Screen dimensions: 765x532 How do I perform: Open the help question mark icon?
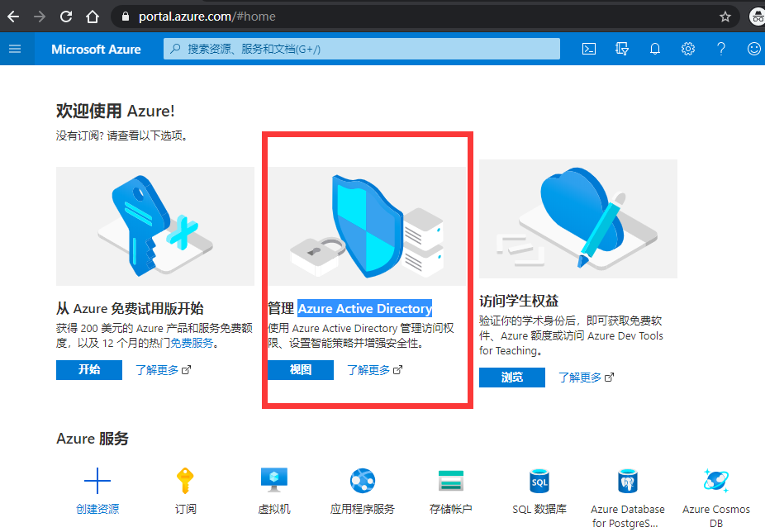[721, 49]
